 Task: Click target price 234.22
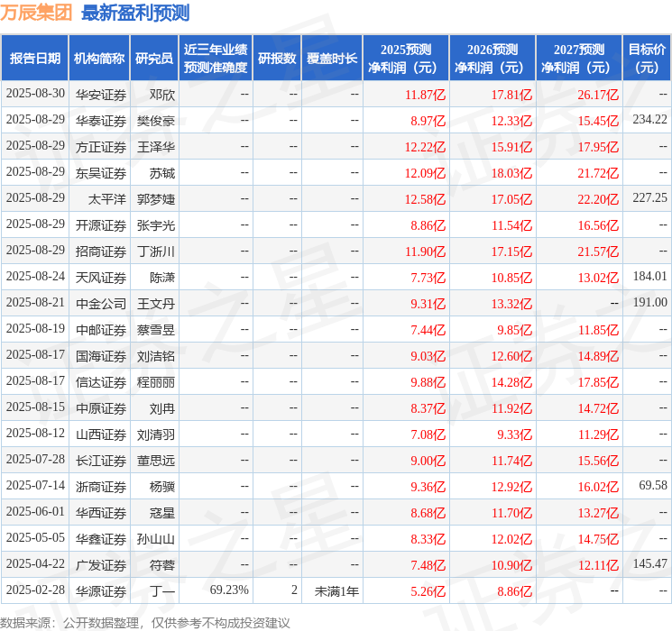pos(649,120)
